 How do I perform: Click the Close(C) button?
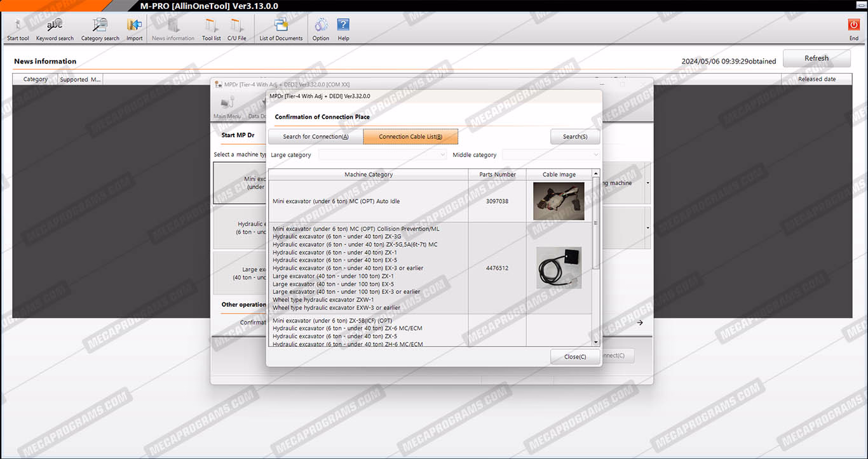point(575,357)
